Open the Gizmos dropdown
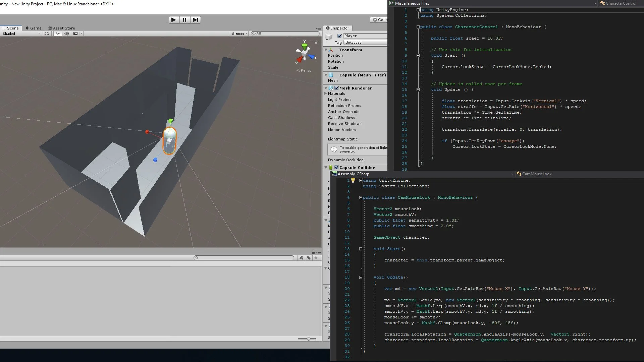Screen dimensions: 644x362 tap(239, 34)
